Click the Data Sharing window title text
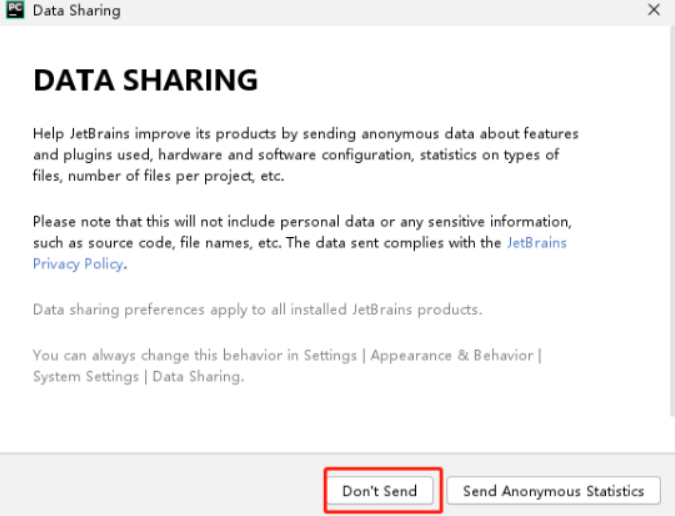The width and height of the screenshot is (675, 516). click(x=77, y=10)
